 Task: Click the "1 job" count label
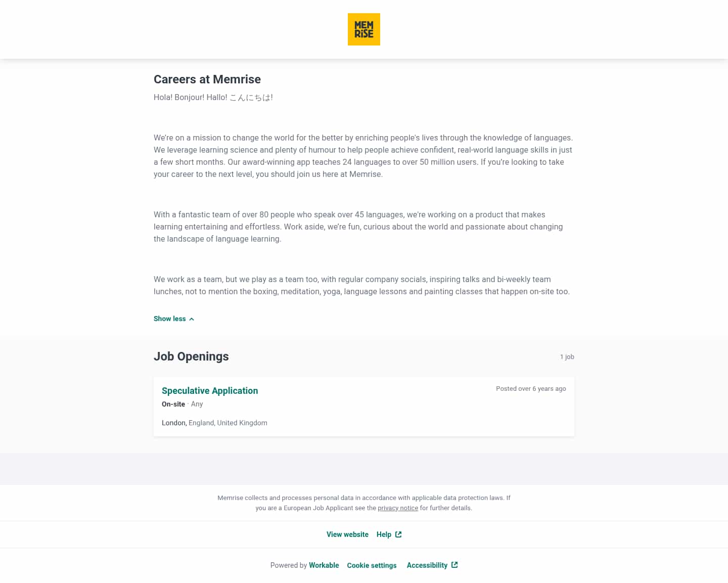point(567,357)
